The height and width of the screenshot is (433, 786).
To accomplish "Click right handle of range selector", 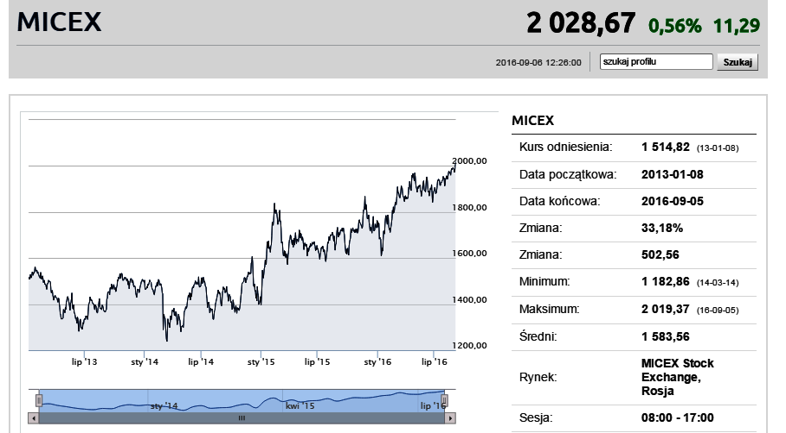I will click(x=444, y=400).
